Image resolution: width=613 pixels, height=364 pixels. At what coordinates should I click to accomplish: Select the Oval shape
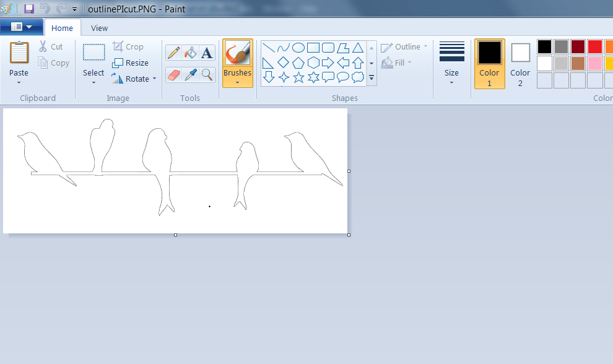(298, 48)
